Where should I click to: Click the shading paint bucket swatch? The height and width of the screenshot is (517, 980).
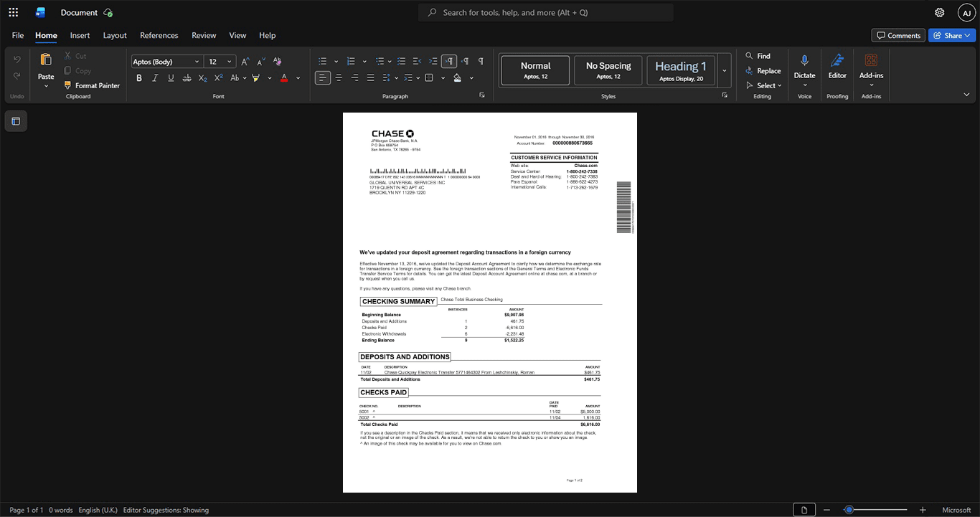(458, 77)
